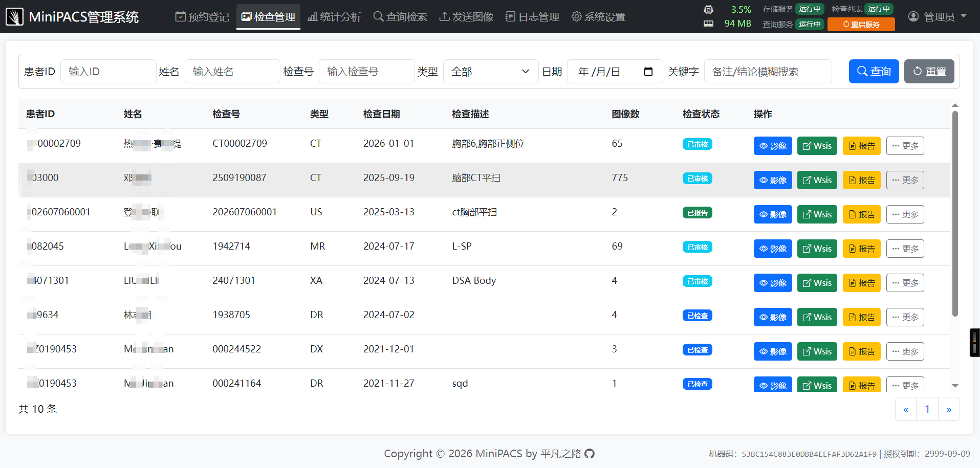Open report for exam 1942714

point(862,249)
